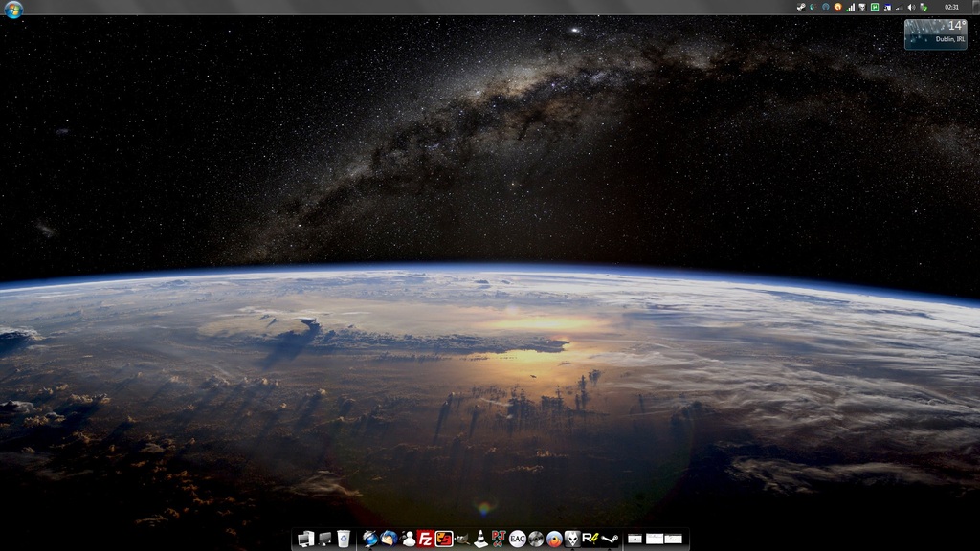The height and width of the screenshot is (551, 980).
Task: Launch VLC media player cone icon
Action: (x=481, y=540)
